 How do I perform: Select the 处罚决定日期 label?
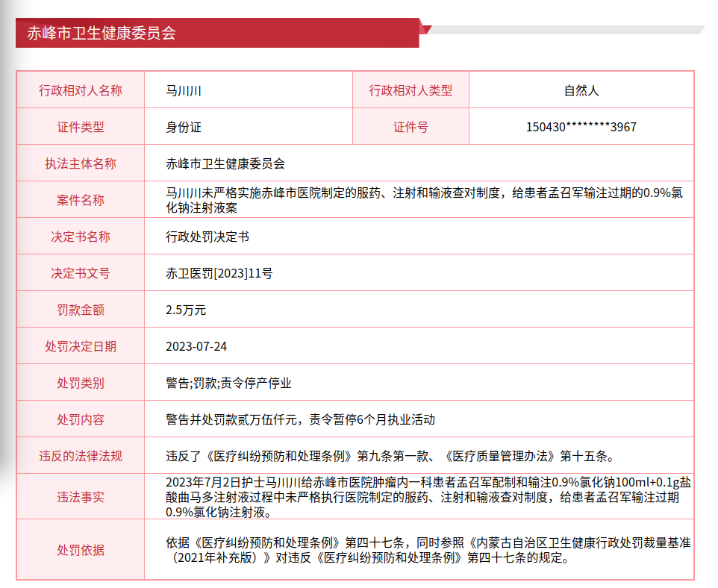81,347
